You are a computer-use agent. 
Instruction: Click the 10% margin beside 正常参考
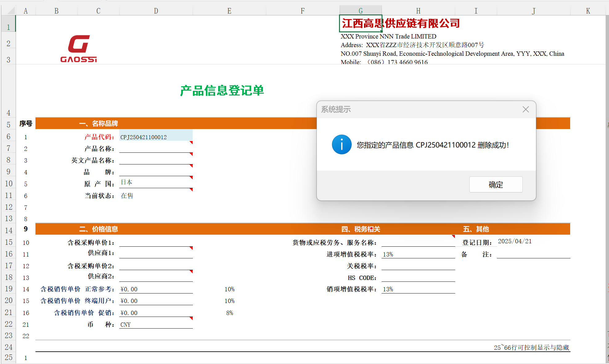click(x=230, y=289)
